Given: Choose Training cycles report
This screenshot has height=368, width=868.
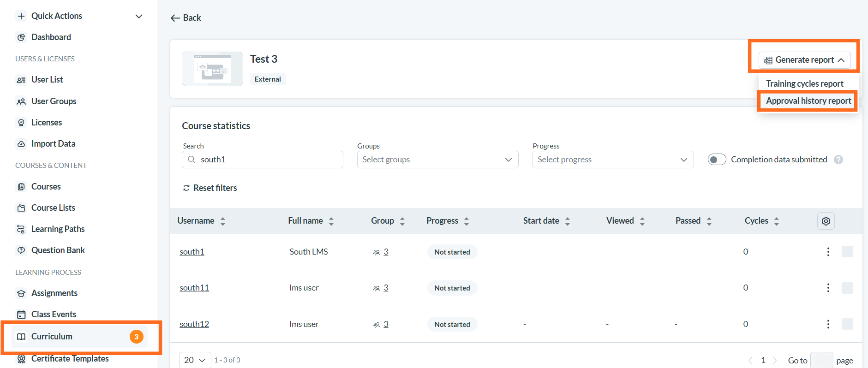Looking at the screenshot, I should click(x=804, y=83).
